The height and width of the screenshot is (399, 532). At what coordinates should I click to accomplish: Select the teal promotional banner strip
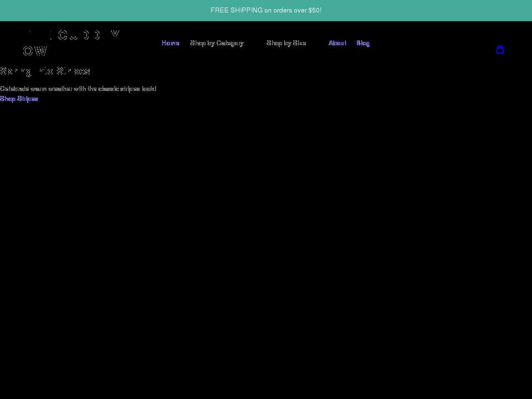[x=266, y=10]
